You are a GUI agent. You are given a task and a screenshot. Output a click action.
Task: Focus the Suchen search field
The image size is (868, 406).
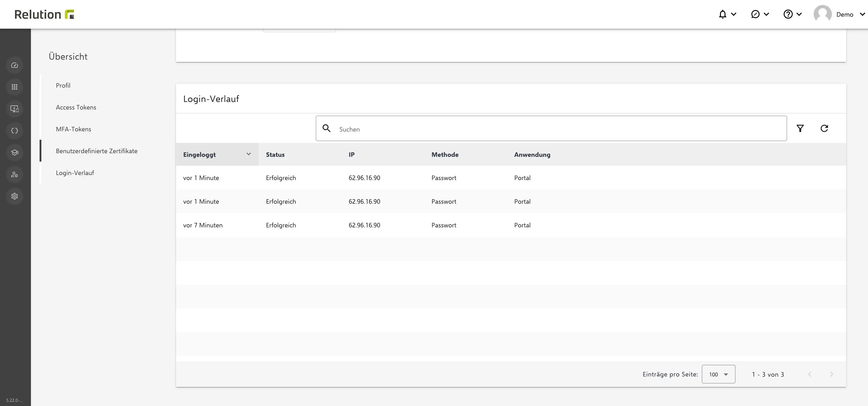pos(551,129)
